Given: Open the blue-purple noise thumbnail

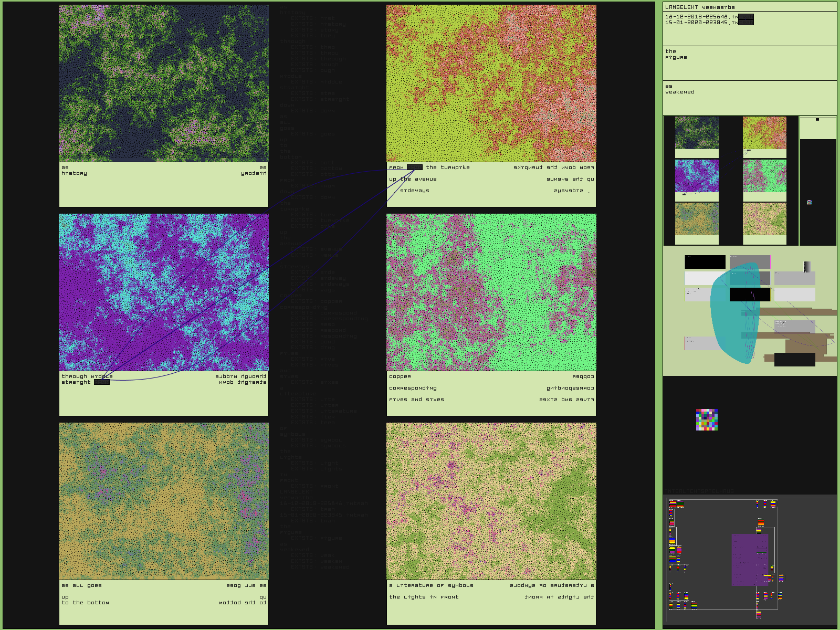Looking at the screenshot, I should pyautogui.click(x=697, y=176).
